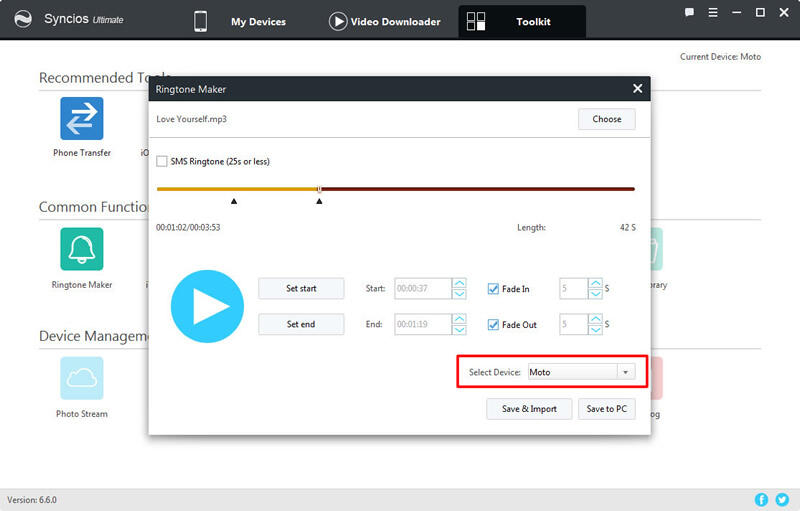Open the Twitter icon in status bar
Viewport: 800px width, 511px height.
tap(782, 499)
